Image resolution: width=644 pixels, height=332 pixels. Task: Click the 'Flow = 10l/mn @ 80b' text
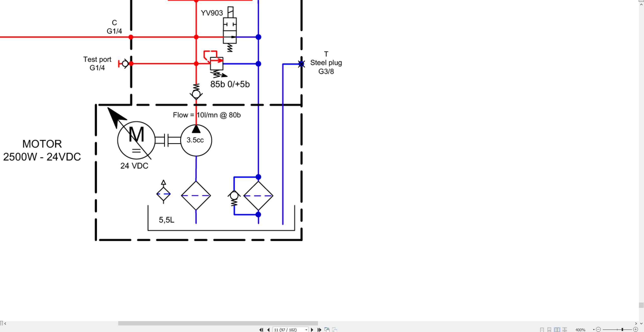pyautogui.click(x=207, y=115)
